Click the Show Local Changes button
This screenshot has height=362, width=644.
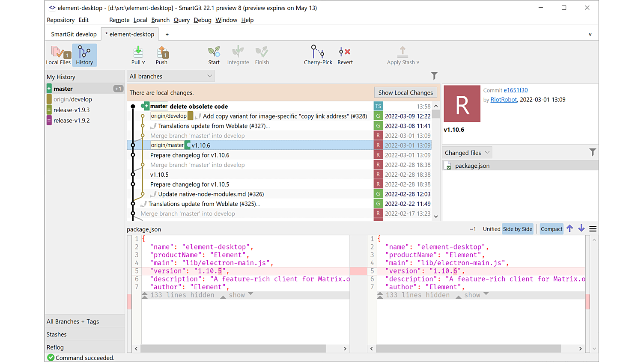pos(405,92)
